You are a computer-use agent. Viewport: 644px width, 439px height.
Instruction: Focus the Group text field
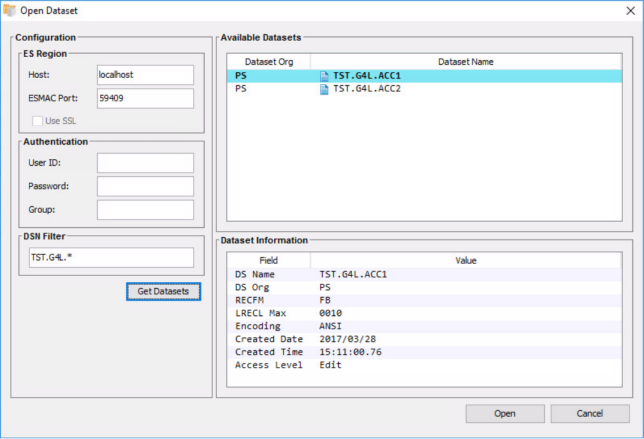145,209
